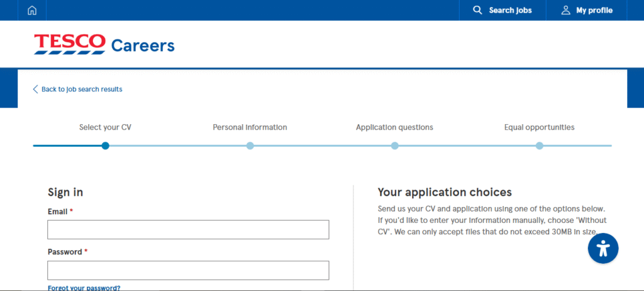Select the Personal information step label

pos(250,127)
